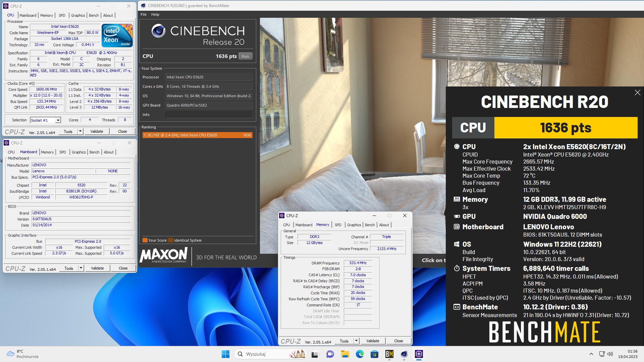Click the Your Score orange legend swatch
This screenshot has height=362, width=644.
[x=145, y=240]
